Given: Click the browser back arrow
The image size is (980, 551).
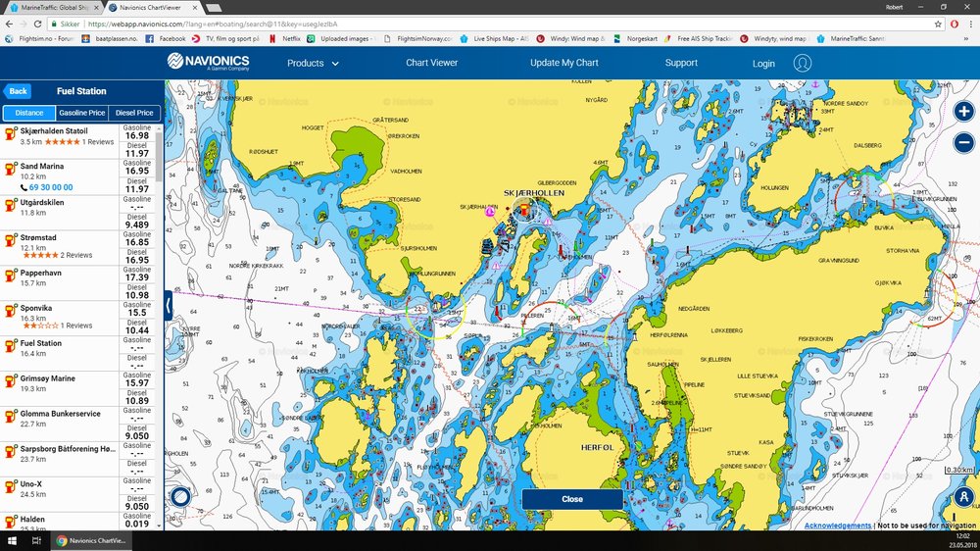Looking at the screenshot, I should (x=9, y=24).
